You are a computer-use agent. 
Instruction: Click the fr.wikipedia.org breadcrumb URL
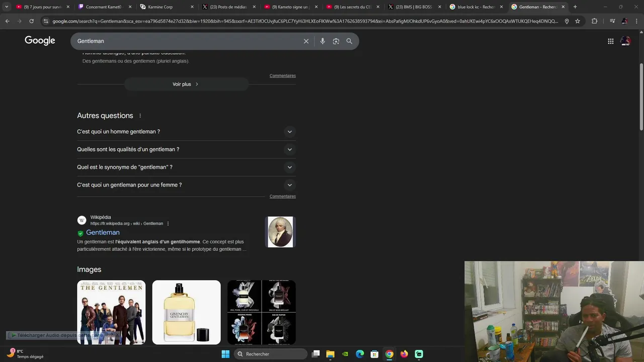pos(127,224)
